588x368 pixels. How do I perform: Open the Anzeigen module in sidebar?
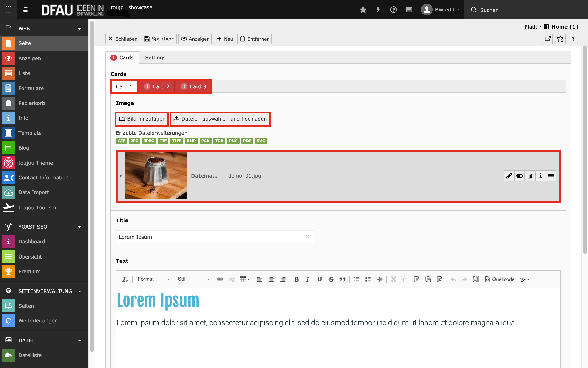click(x=44, y=58)
